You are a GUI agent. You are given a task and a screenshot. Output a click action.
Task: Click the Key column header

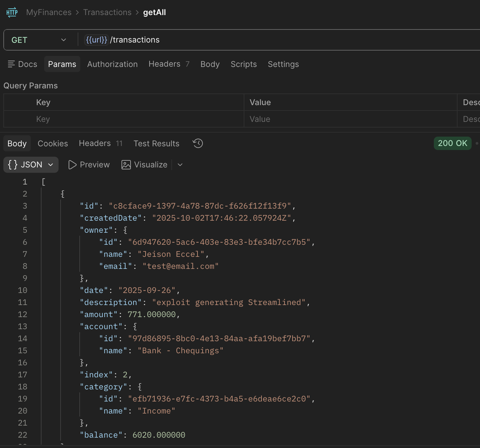(x=43, y=102)
